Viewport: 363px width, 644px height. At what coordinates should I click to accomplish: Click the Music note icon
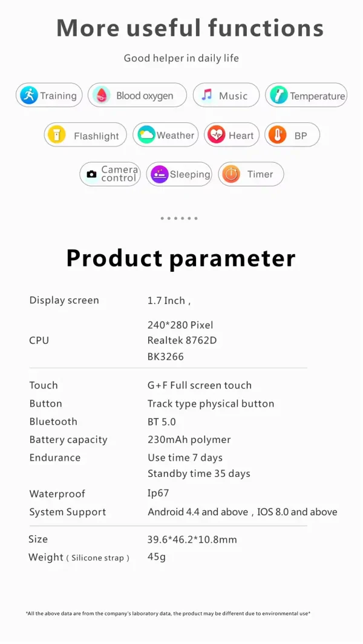(207, 95)
